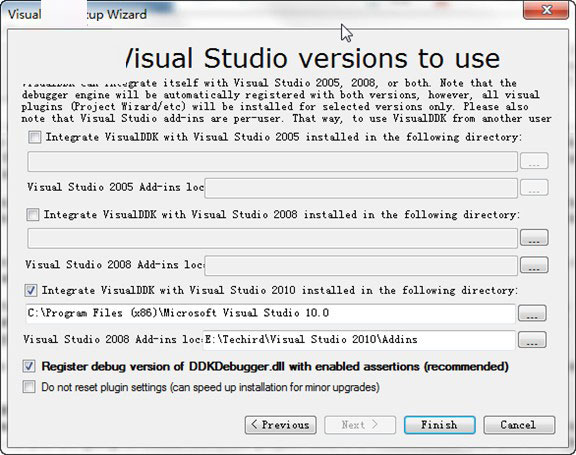Browse for Visual Studio 2005 install directory
Image resolution: width=576 pixels, height=455 pixels.
[x=534, y=161]
